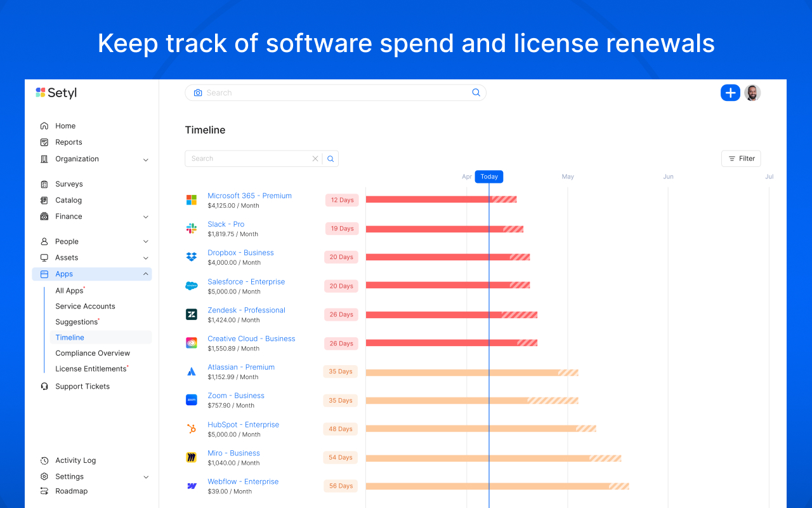Open the Zendesk - Professional link
The image size is (812, 508).
pos(246,310)
